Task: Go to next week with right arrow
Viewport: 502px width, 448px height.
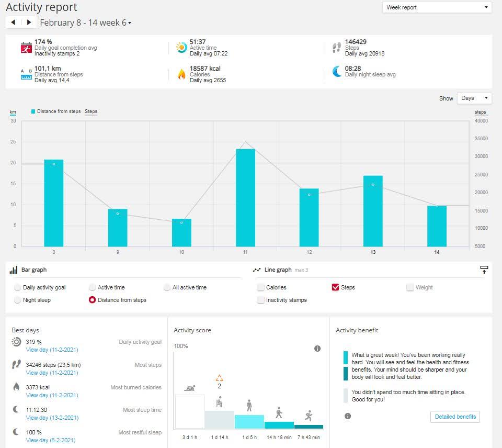Action: [x=29, y=23]
